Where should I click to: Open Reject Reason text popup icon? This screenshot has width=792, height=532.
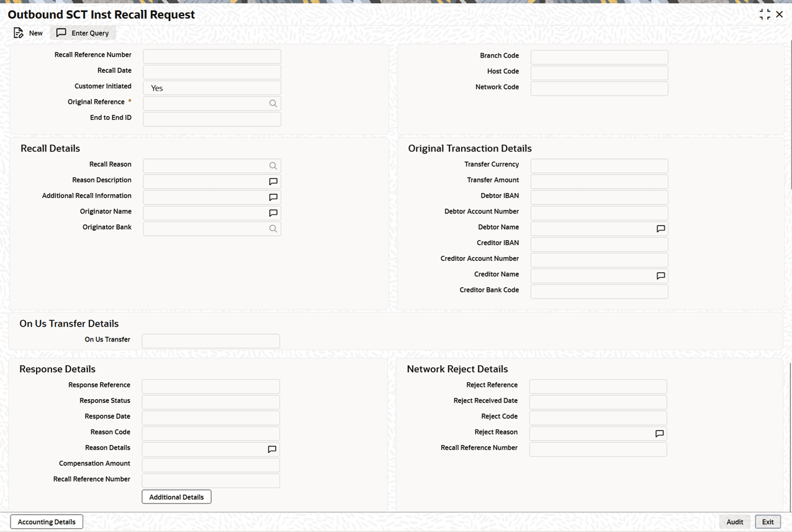(659, 434)
